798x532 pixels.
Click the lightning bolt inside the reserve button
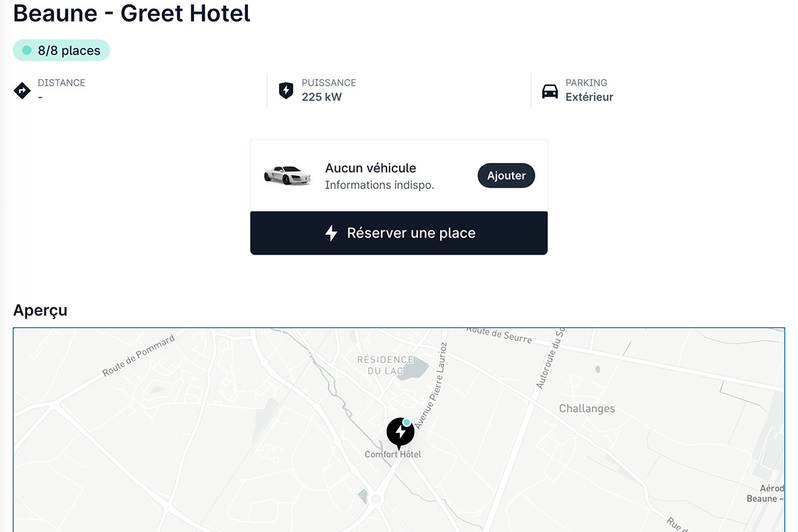[331, 233]
